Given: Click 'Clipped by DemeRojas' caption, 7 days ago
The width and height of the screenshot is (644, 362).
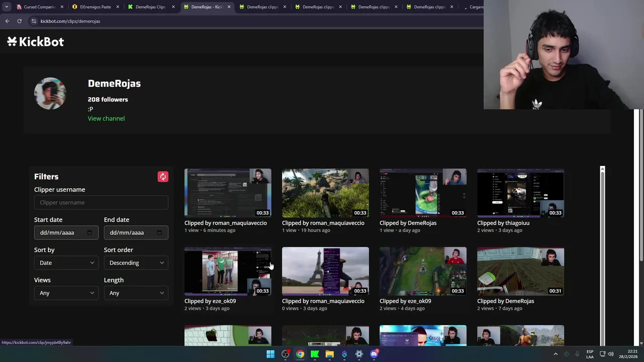Looking at the screenshot, I should coord(506,301).
